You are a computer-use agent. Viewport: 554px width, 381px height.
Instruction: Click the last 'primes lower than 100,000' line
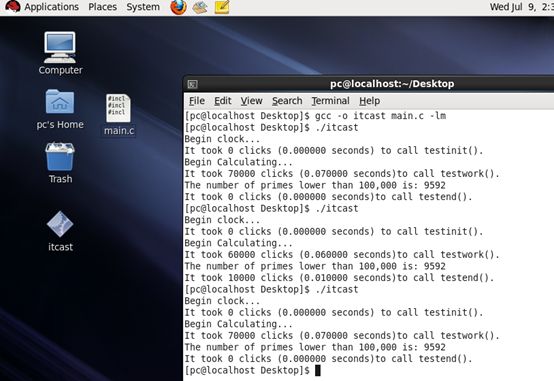pyautogui.click(x=315, y=347)
